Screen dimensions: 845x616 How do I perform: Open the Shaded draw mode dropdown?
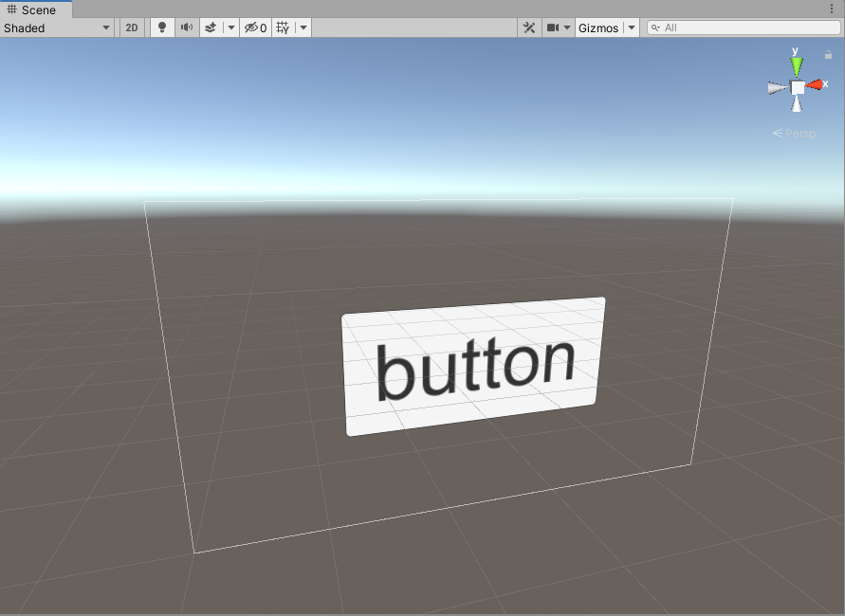pos(57,28)
